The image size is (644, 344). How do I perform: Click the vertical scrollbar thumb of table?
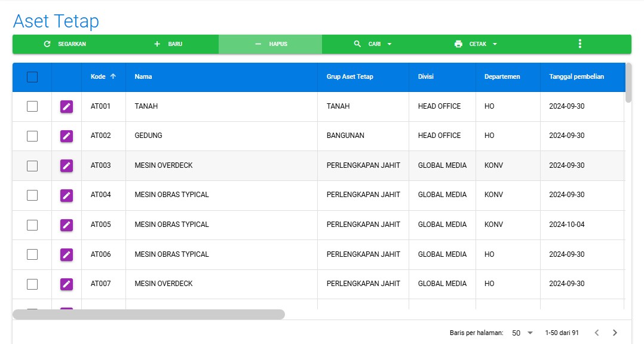click(x=628, y=84)
